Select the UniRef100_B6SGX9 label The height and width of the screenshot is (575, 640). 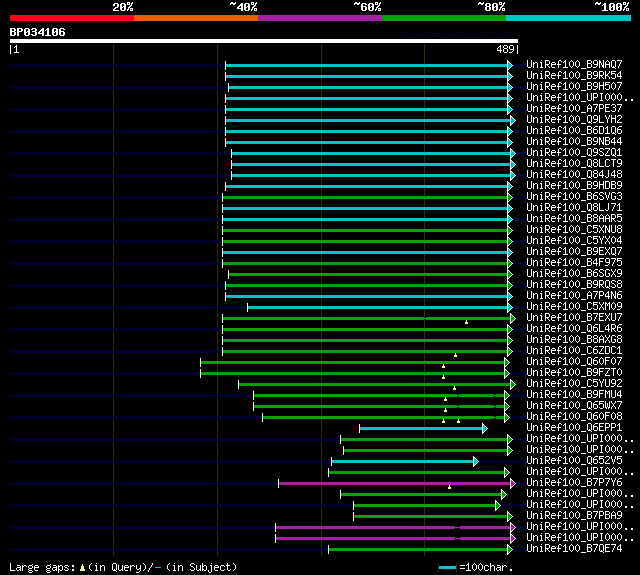click(x=574, y=274)
